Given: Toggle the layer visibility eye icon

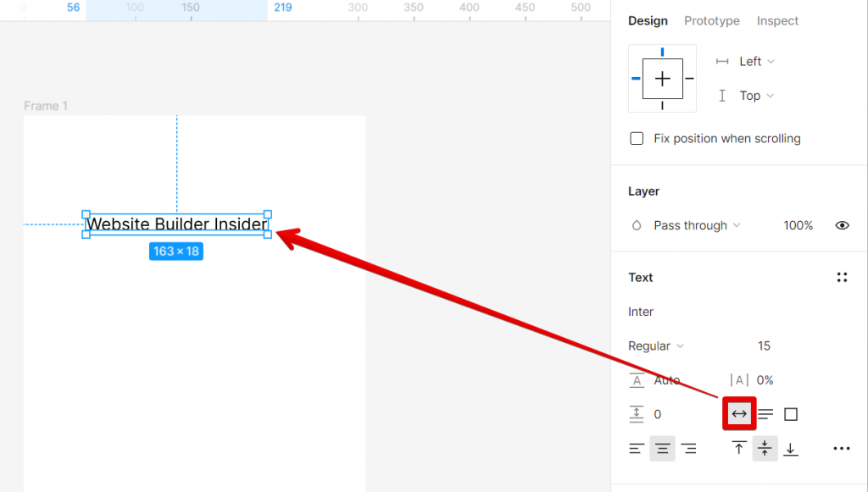Looking at the screenshot, I should pyautogui.click(x=842, y=225).
